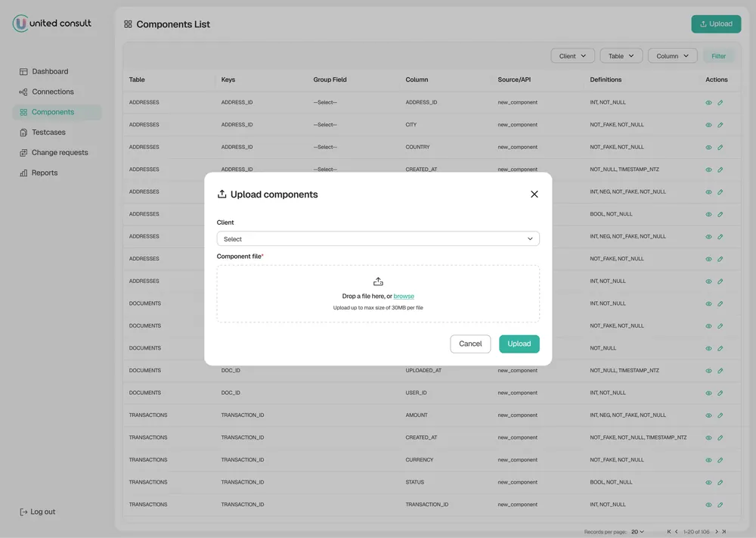756x538 pixels.
Task: Jump to first page of records
Action: (669, 532)
